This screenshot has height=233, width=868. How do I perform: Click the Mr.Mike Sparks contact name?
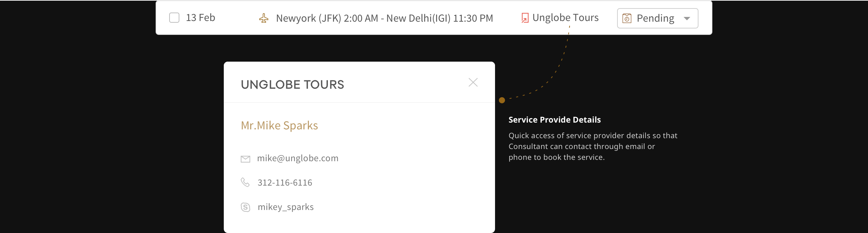[279, 126]
